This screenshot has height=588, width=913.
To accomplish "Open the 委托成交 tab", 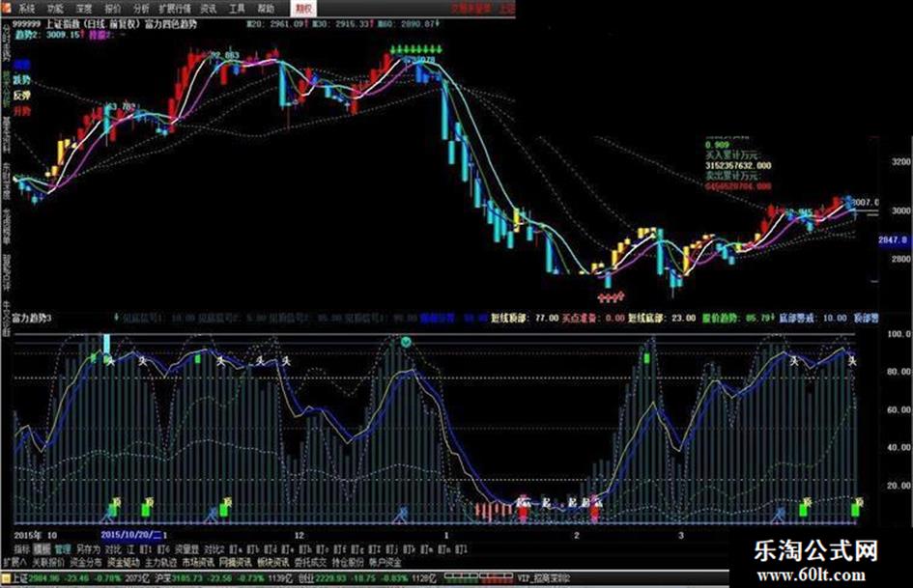I will point(310,563).
